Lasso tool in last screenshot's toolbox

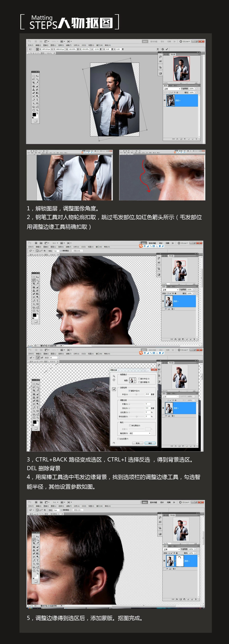(x=34, y=540)
